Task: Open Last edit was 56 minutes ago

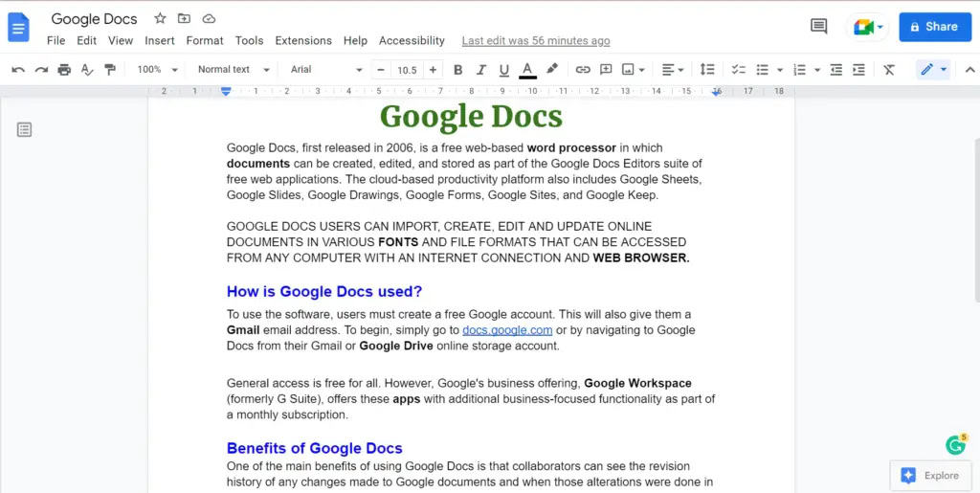Action: click(x=536, y=40)
